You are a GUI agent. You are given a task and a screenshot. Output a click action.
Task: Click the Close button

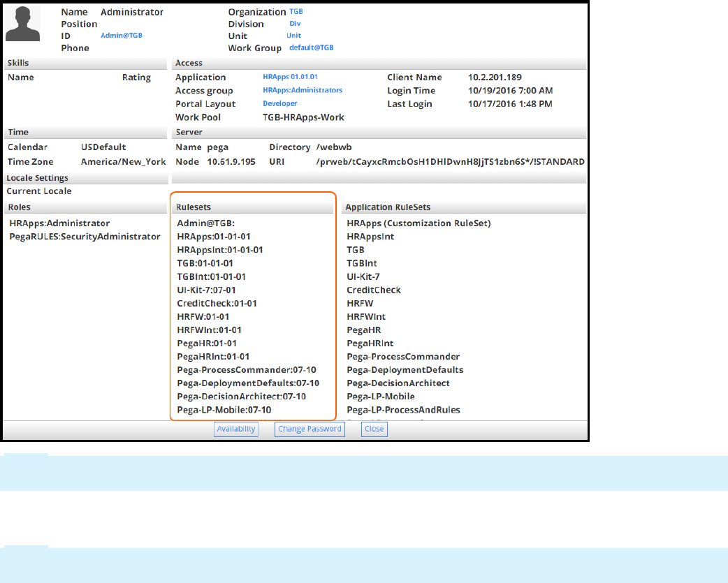(374, 429)
